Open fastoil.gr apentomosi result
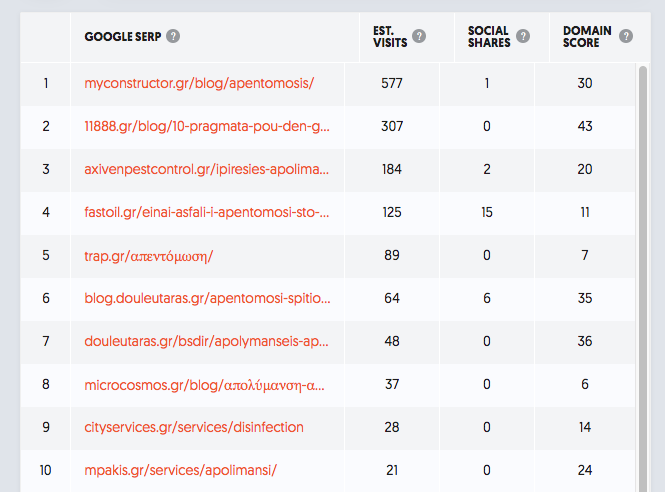 207,212
